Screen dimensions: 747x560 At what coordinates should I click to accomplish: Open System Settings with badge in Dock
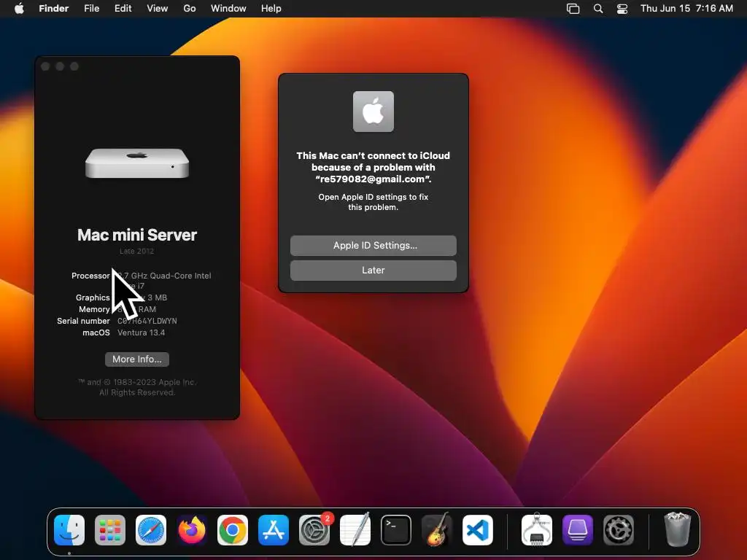pos(314,530)
